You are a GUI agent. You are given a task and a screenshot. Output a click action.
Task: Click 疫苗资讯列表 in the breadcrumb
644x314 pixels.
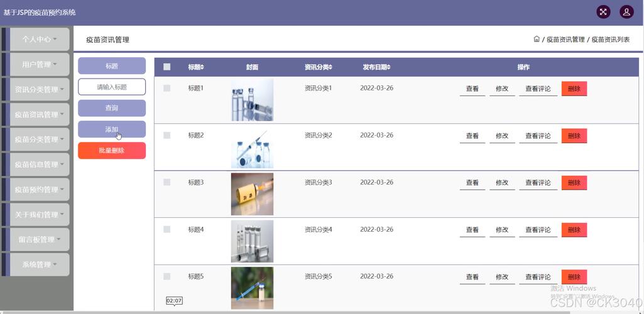click(610, 40)
